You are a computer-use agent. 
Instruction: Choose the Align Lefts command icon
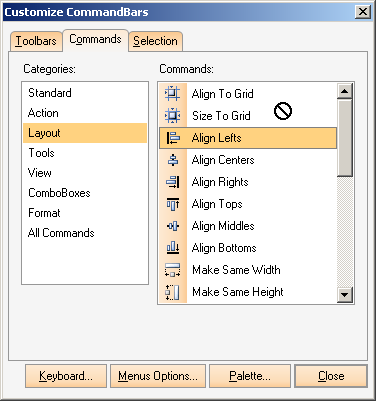tap(173, 138)
